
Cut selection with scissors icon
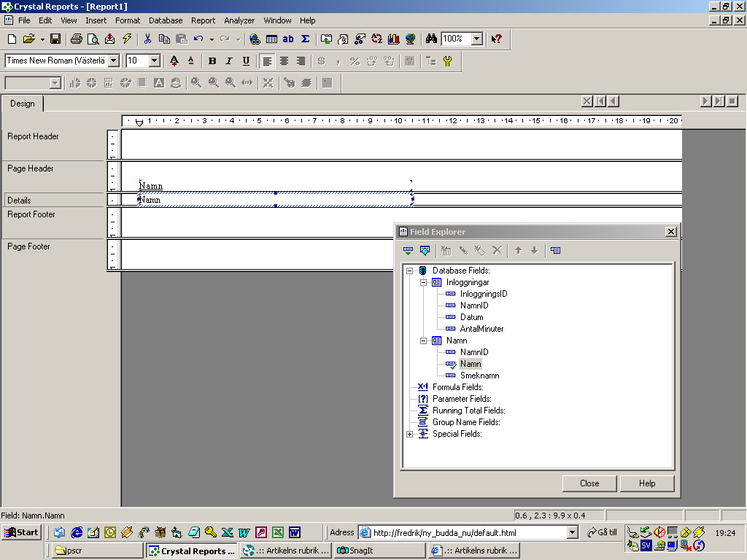(x=147, y=39)
